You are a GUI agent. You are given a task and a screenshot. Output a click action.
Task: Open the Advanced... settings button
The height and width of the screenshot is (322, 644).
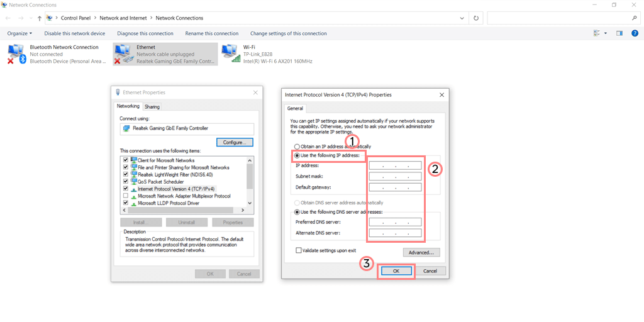(421, 253)
